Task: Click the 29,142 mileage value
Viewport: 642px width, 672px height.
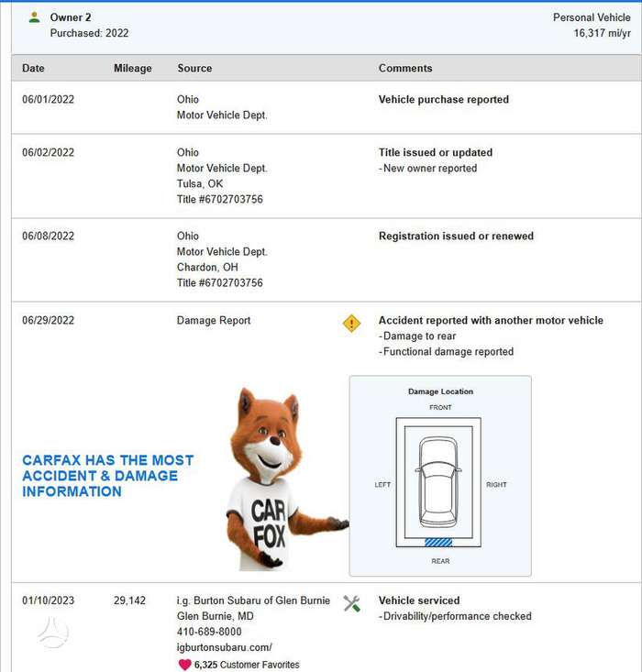Action: coord(129,600)
